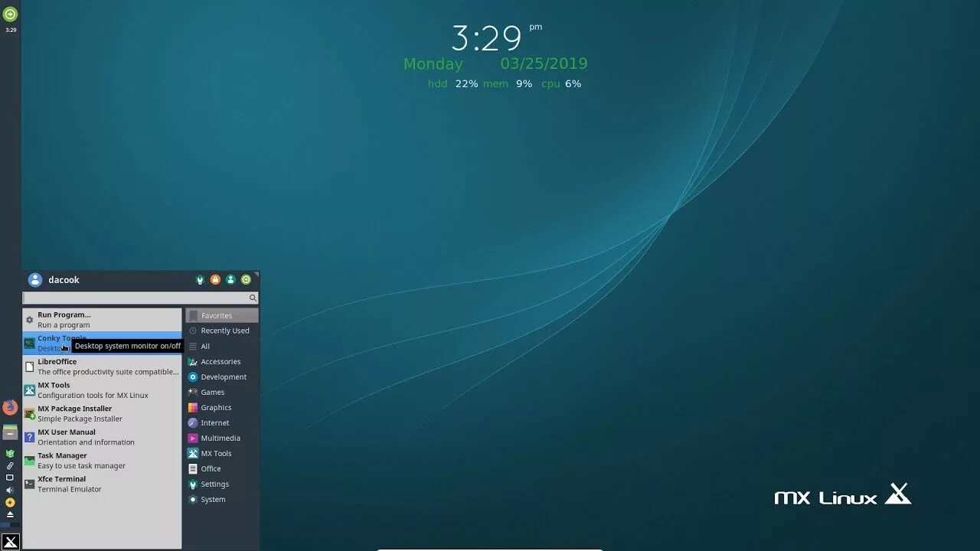Click the Switch Users icon in menu header

230,280
